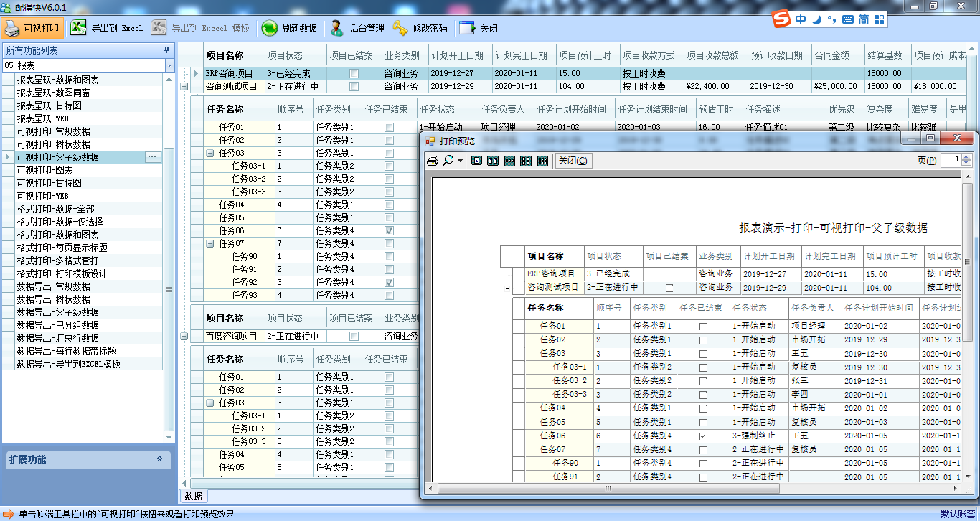Click the main toolbar 关闭 icon
Image resolution: width=980 pixels, height=521 pixels.
point(467,28)
